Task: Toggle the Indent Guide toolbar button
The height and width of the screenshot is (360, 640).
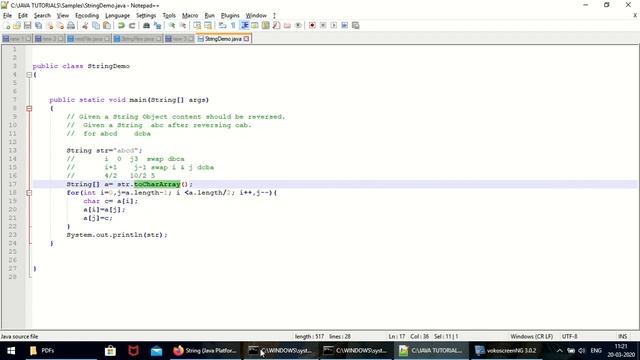Action: (x=244, y=25)
